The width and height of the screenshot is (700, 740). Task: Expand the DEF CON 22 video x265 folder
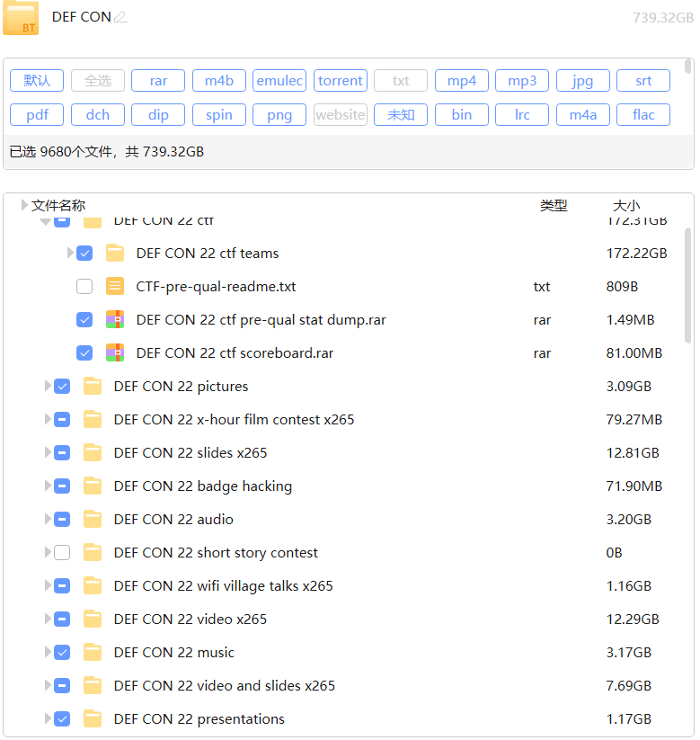[48, 619]
